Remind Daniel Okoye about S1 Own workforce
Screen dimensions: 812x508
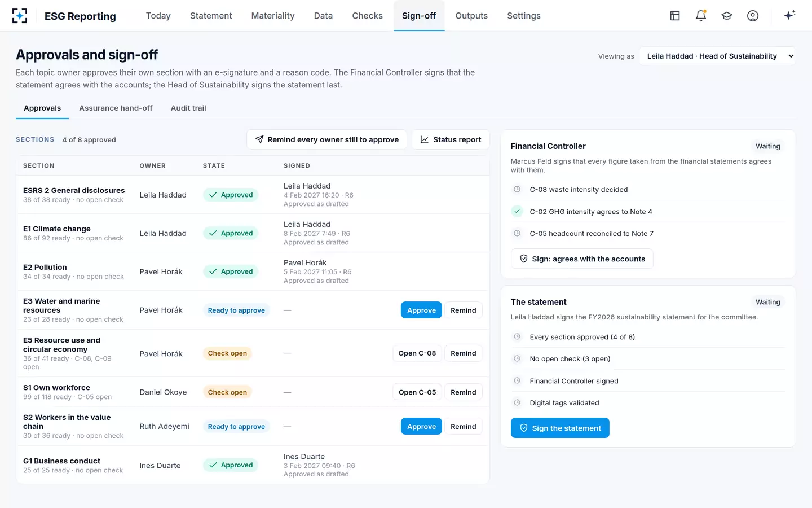[x=464, y=392]
